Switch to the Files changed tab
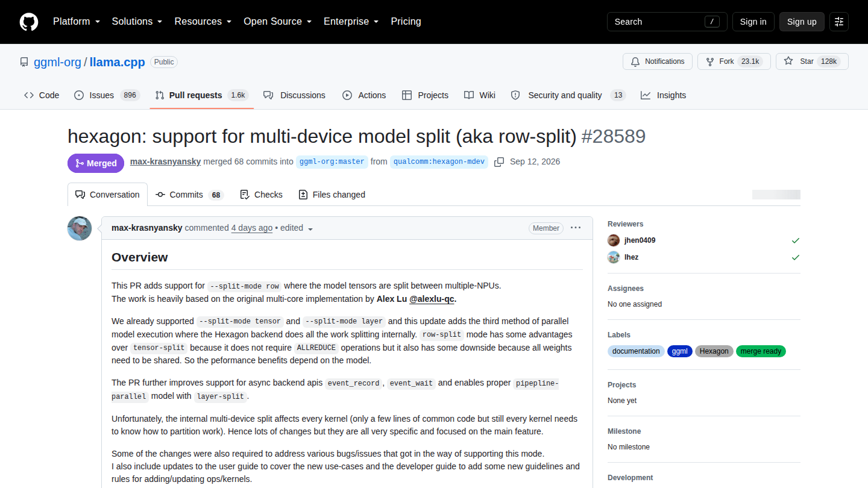868x488 pixels. point(332,195)
